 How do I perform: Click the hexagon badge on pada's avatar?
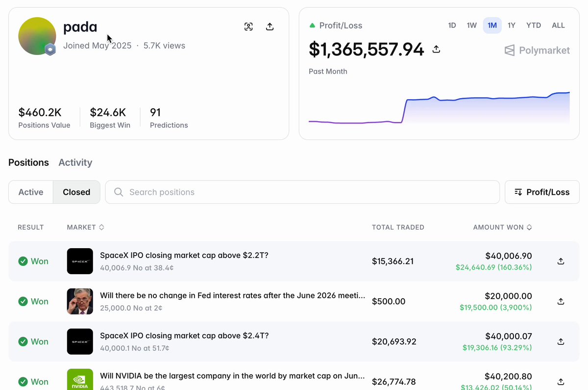[49, 49]
